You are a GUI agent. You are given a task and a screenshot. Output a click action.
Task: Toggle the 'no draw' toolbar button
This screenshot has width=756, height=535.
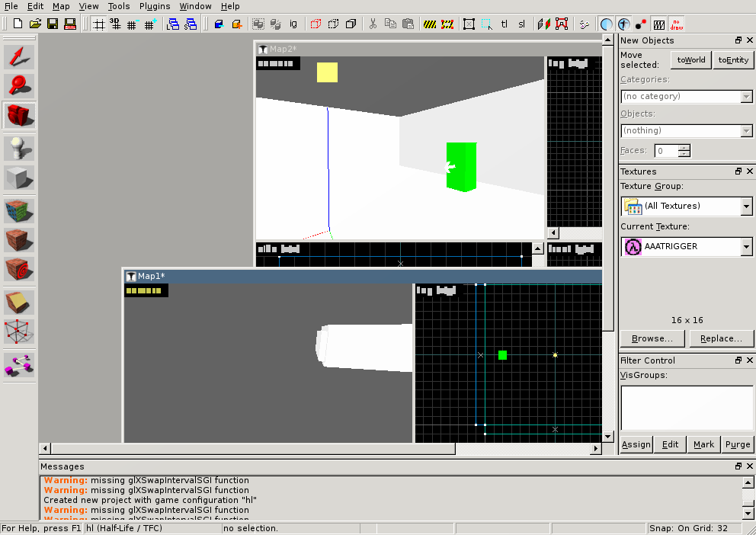(x=676, y=24)
